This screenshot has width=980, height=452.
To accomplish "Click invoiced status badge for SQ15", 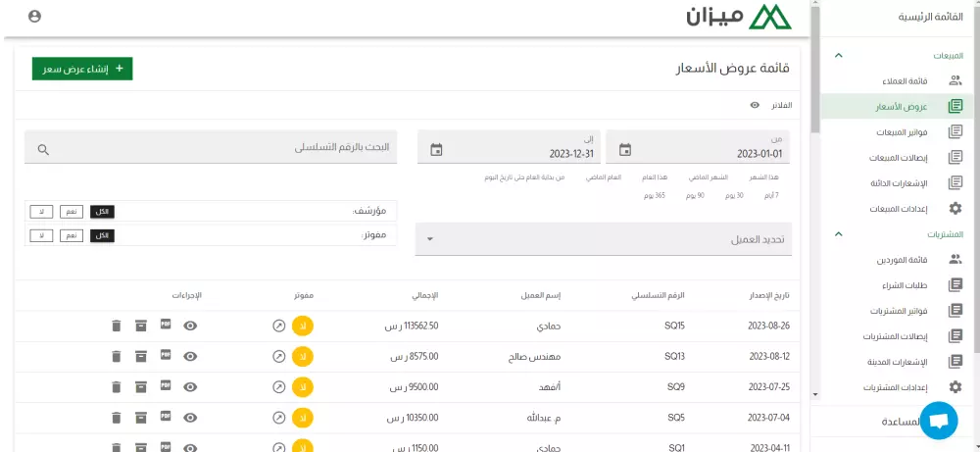I will coord(303,326).
